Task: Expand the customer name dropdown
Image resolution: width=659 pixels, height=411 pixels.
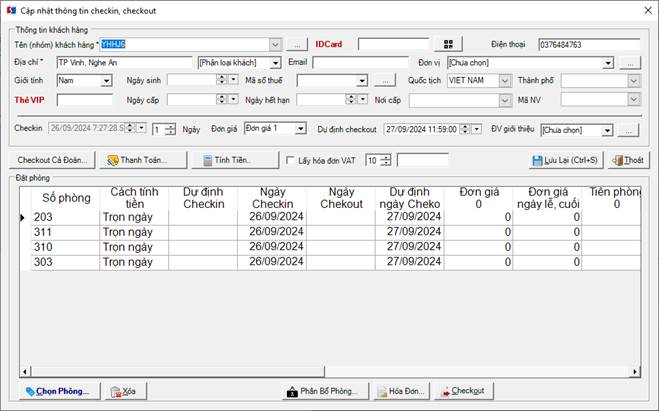Action: 275,44
